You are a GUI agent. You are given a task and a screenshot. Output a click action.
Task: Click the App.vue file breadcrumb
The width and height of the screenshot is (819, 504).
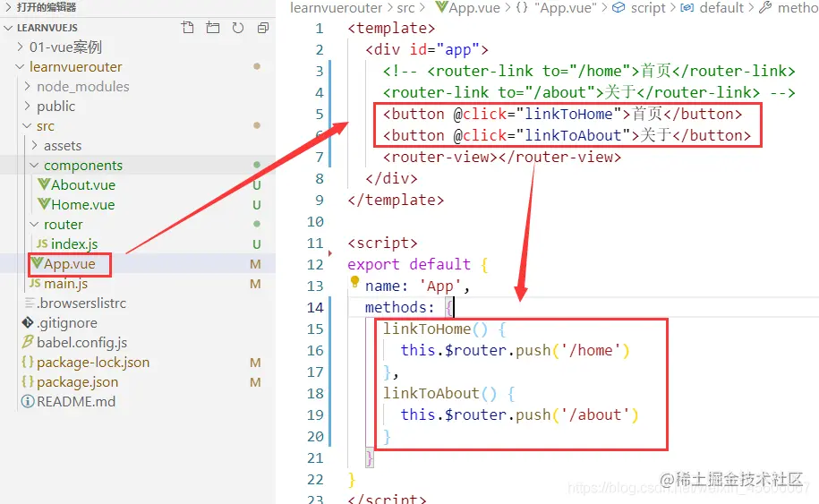pyautogui.click(x=474, y=8)
